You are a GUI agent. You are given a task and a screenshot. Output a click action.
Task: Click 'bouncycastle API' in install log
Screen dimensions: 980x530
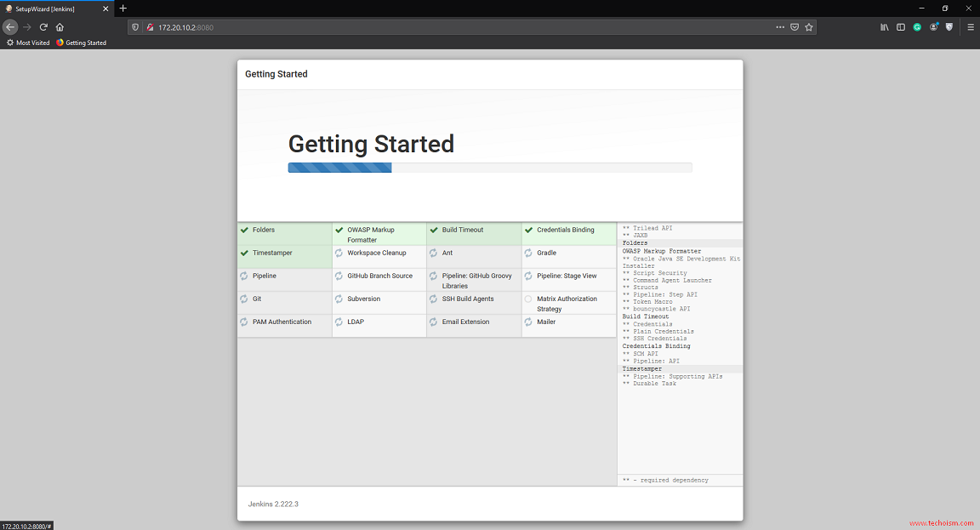[656, 309]
